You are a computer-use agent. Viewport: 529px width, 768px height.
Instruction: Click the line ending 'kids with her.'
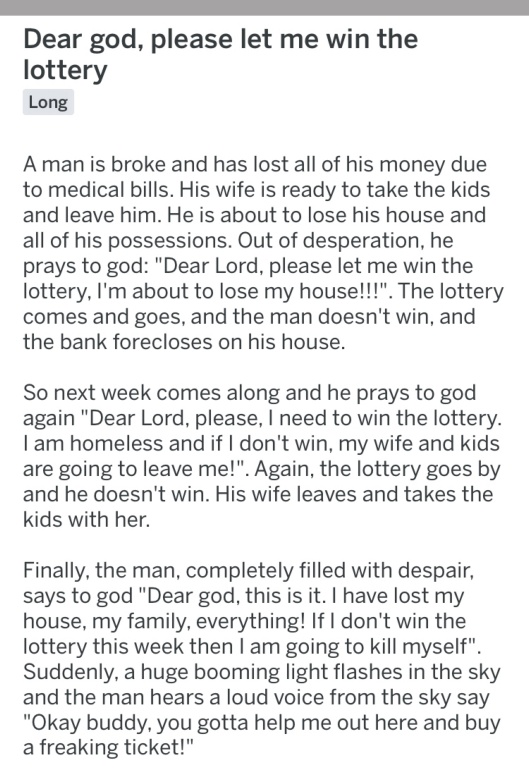[86, 519]
